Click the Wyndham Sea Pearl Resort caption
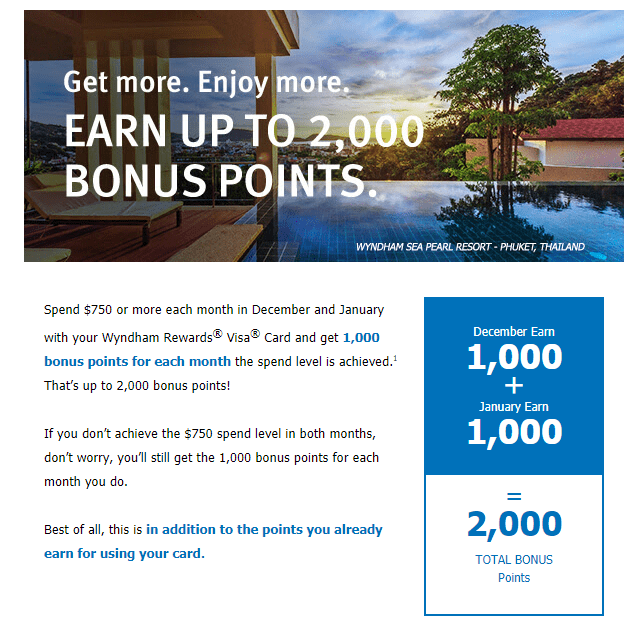Image resolution: width=626 pixels, height=623 pixels. pyautogui.click(x=470, y=247)
